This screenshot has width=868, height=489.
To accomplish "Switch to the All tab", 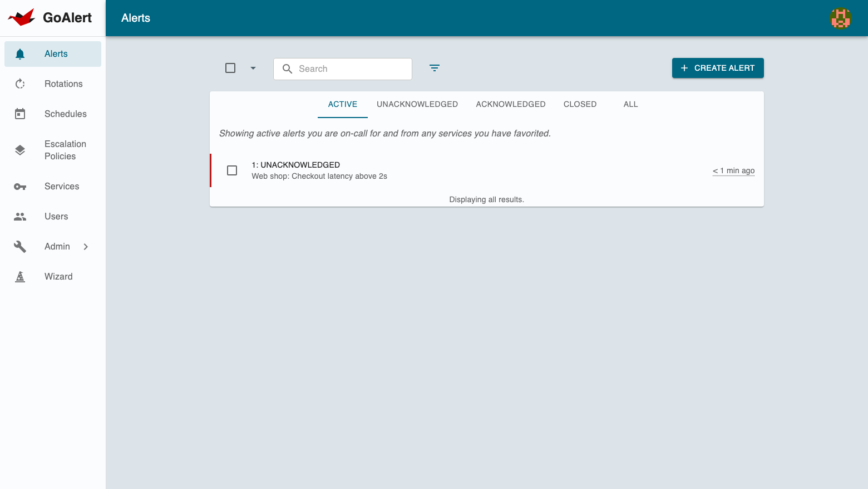I will coord(630,105).
